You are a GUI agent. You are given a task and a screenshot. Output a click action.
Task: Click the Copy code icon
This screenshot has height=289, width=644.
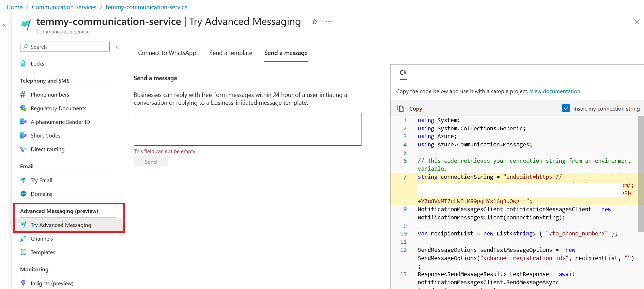pos(400,108)
